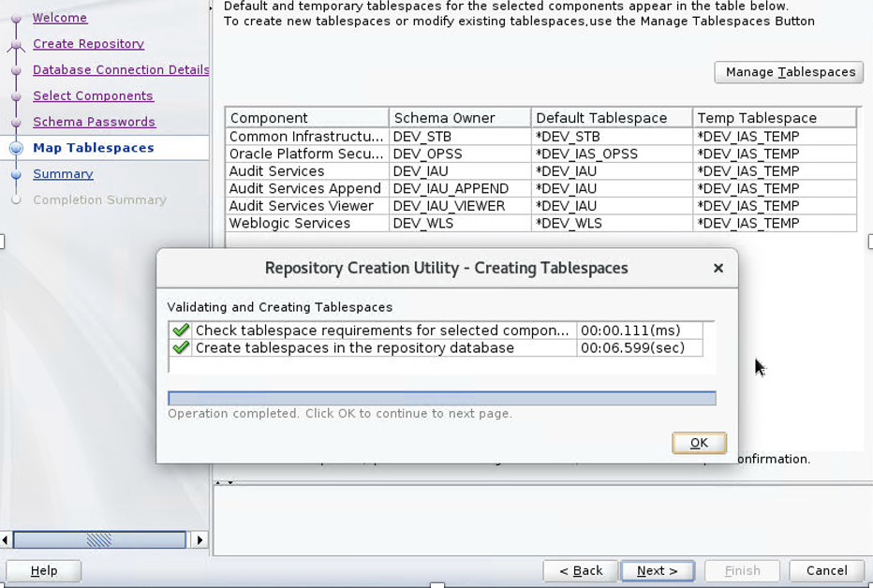The image size is (873, 588).
Task: Go back with the Back button
Action: [581, 571]
